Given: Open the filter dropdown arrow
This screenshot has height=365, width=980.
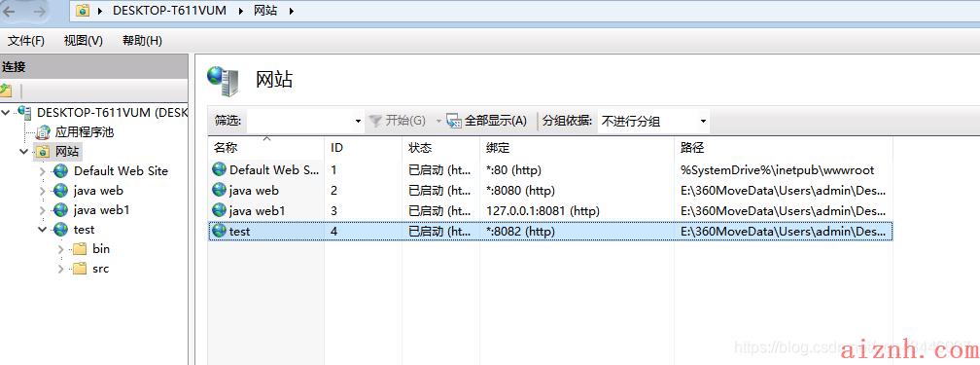Looking at the screenshot, I should coord(358,121).
